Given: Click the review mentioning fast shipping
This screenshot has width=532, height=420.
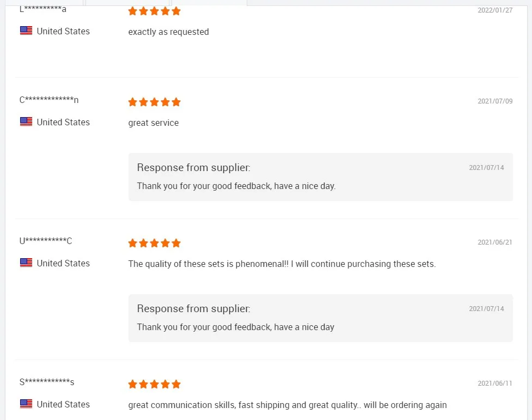Looking at the screenshot, I should 288,405.
